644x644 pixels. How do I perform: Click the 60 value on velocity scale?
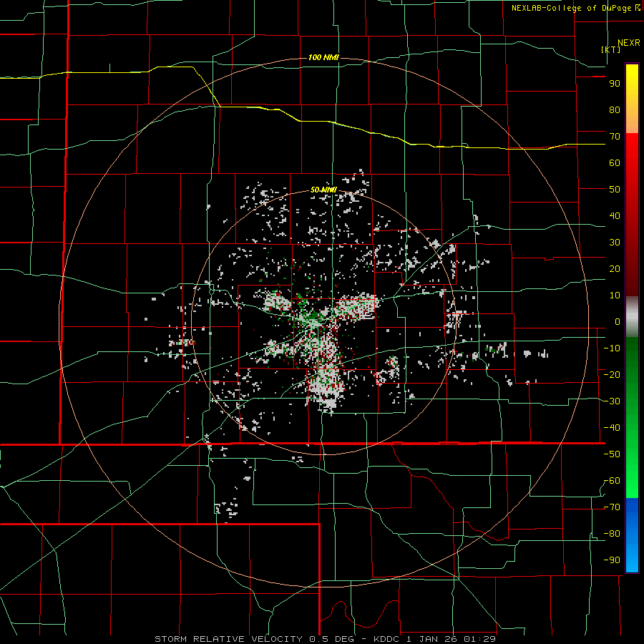click(615, 163)
